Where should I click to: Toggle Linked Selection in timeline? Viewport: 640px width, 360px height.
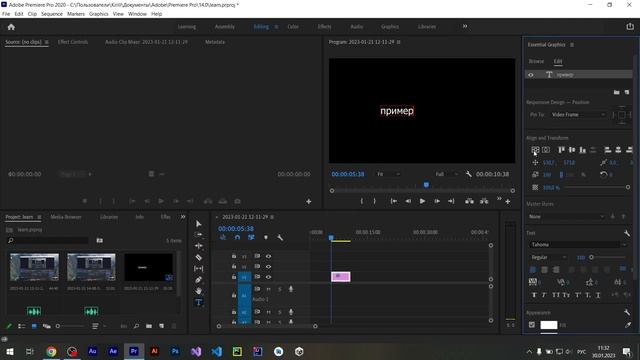[251, 237]
